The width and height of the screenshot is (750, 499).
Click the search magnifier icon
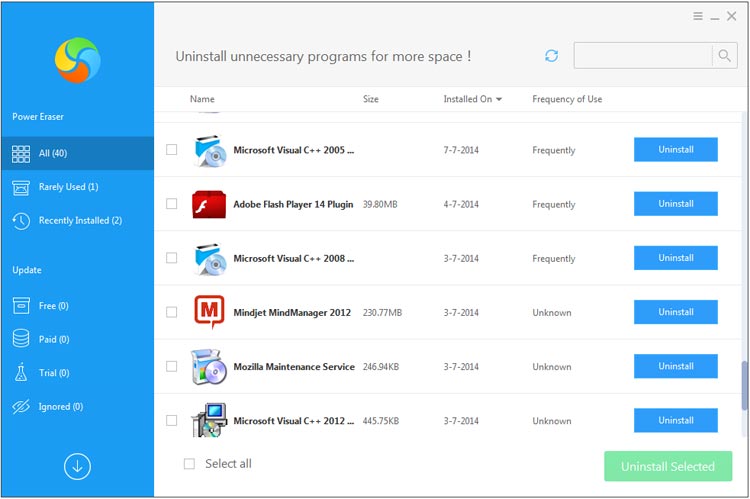(x=725, y=56)
